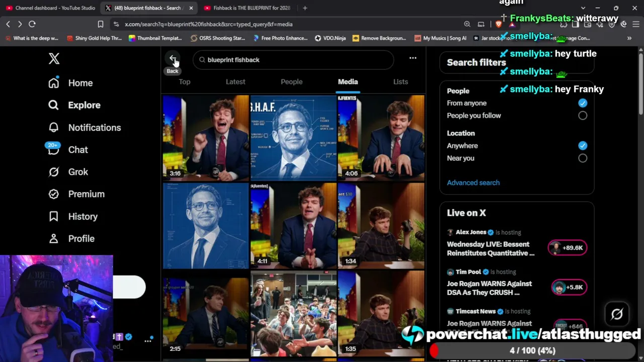Open Grok from the left sidebar
The width and height of the screenshot is (644, 362).
(x=68, y=172)
